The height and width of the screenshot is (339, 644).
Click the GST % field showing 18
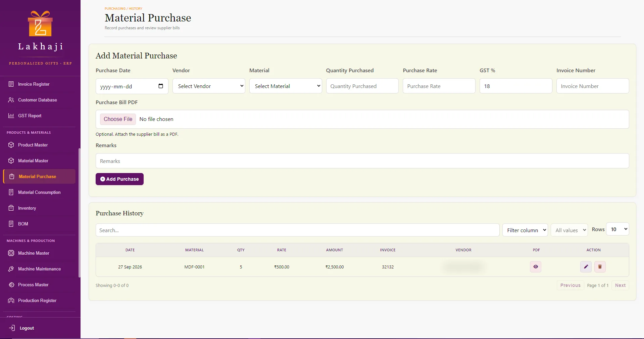(516, 86)
